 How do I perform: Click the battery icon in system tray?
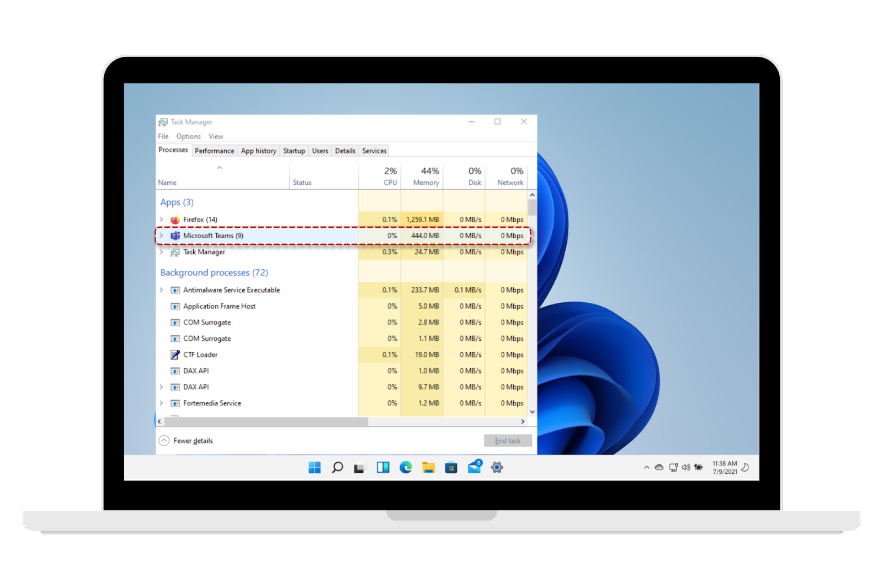[x=699, y=467]
